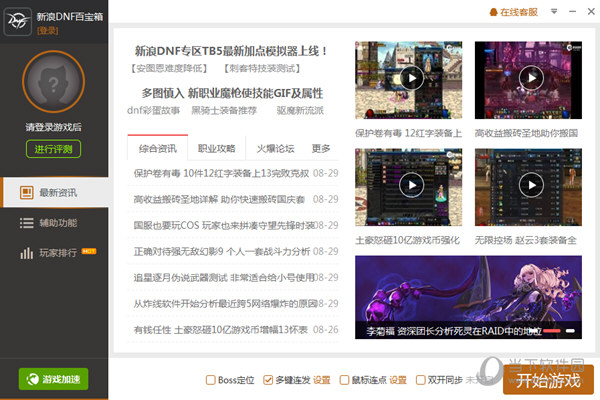Select the red banner slide indicator
This screenshot has height=400, width=600.
(552, 331)
